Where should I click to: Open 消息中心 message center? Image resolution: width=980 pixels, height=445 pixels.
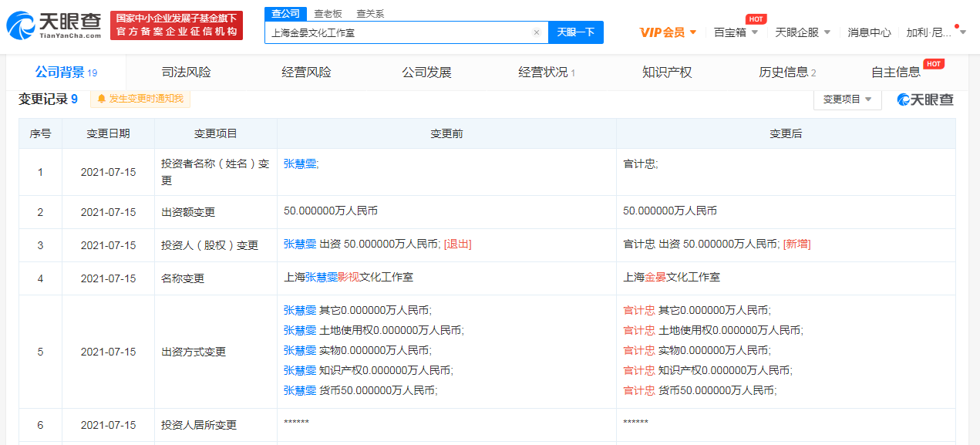[869, 32]
